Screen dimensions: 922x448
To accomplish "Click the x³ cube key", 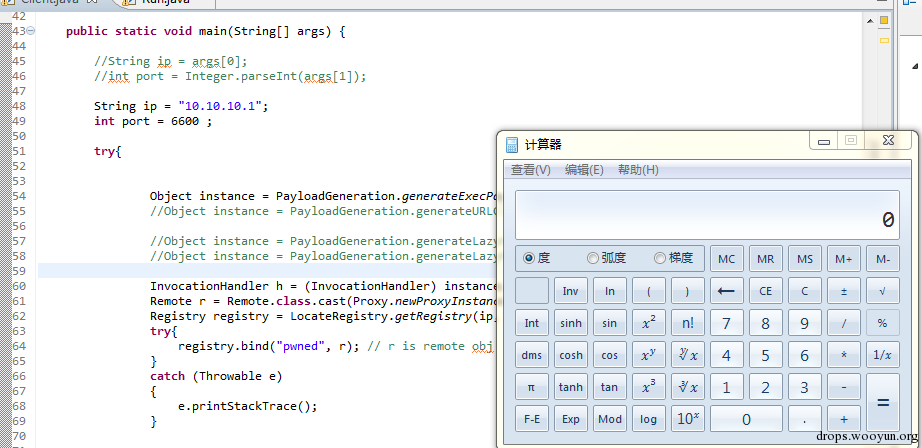I will click(x=649, y=387).
